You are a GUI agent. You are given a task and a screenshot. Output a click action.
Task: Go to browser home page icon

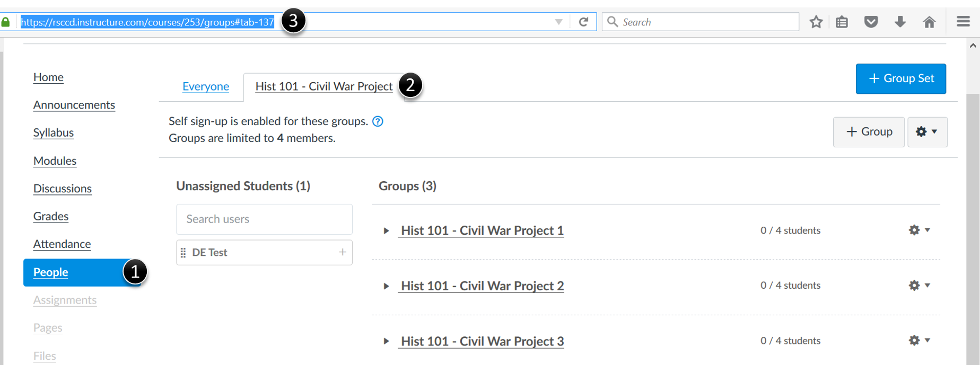929,22
